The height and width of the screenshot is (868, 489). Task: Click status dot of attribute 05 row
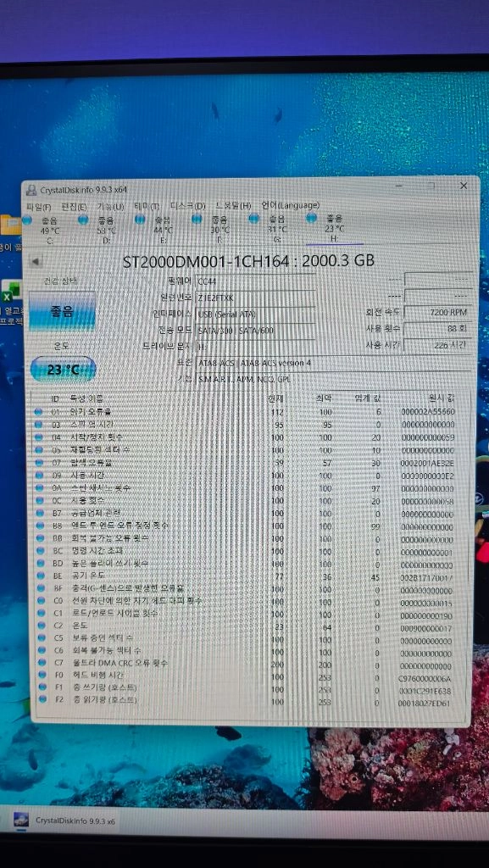(38, 450)
